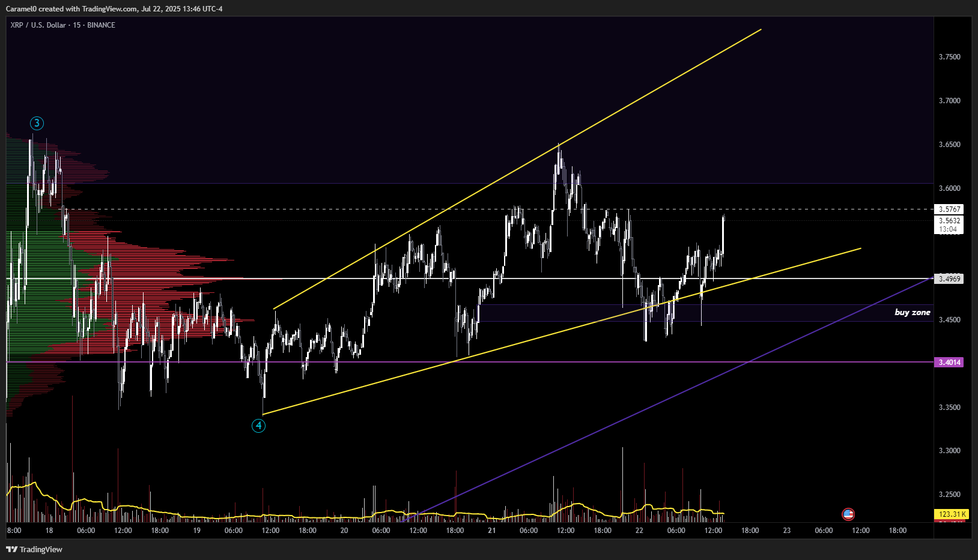
Task: Click the 3.4500 price axis label
Action: 949,320
